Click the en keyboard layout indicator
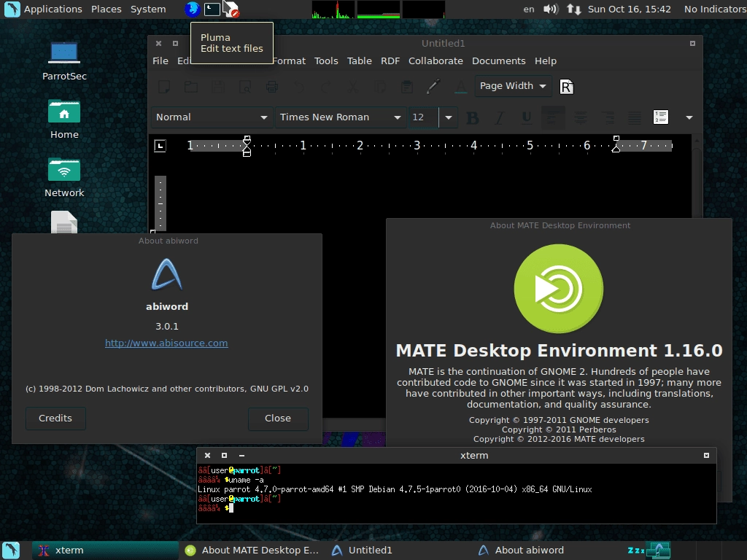 pos(529,9)
